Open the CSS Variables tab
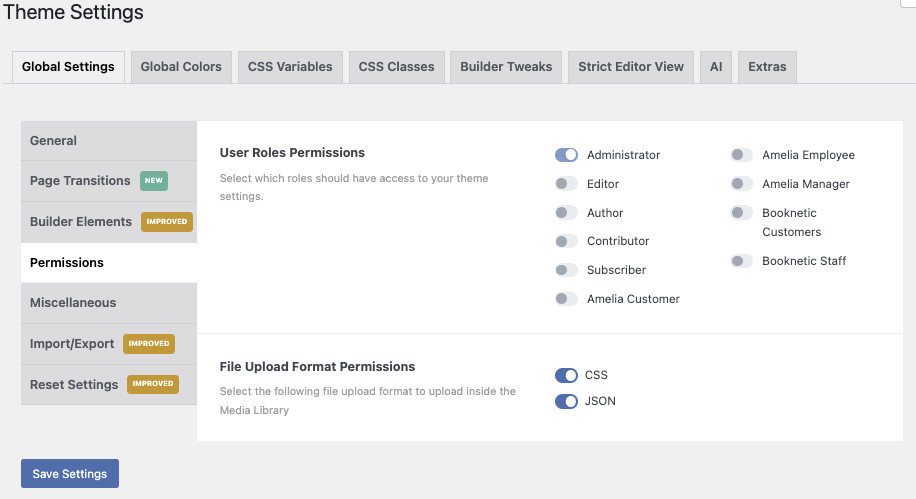This screenshot has height=499, width=916. (x=290, y=67)
